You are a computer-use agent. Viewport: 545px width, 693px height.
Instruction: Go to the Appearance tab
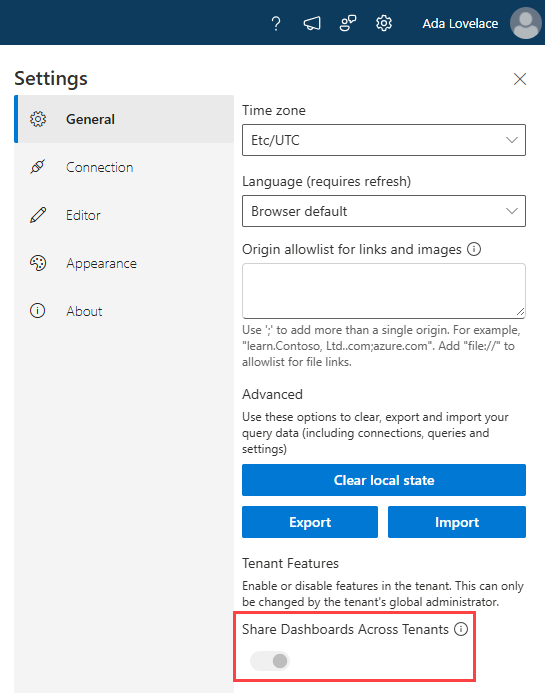124,263
